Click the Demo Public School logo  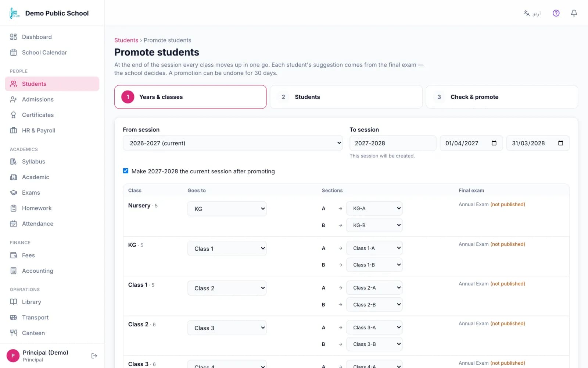click(x=14, y=13)
